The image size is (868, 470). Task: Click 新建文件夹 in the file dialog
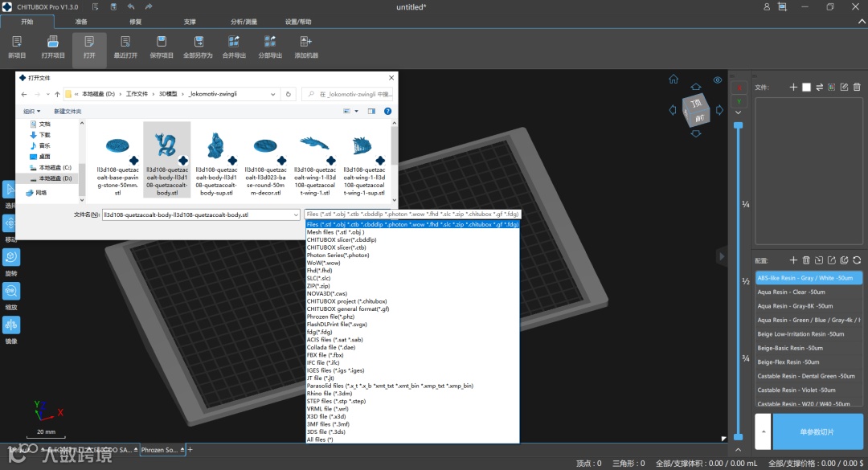[x=68, y=111]
